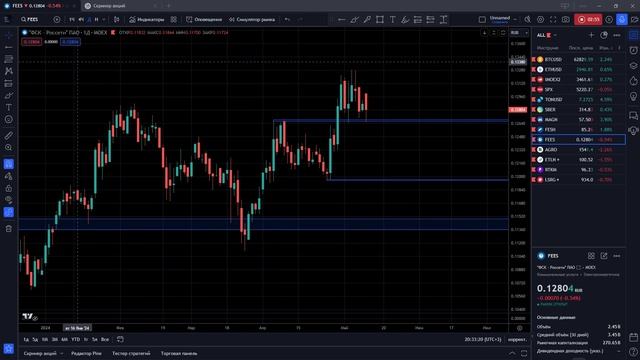Open the Индикаторы indicators dialog
This screenshot has height=360, width=640.
[x=147, y=19]
